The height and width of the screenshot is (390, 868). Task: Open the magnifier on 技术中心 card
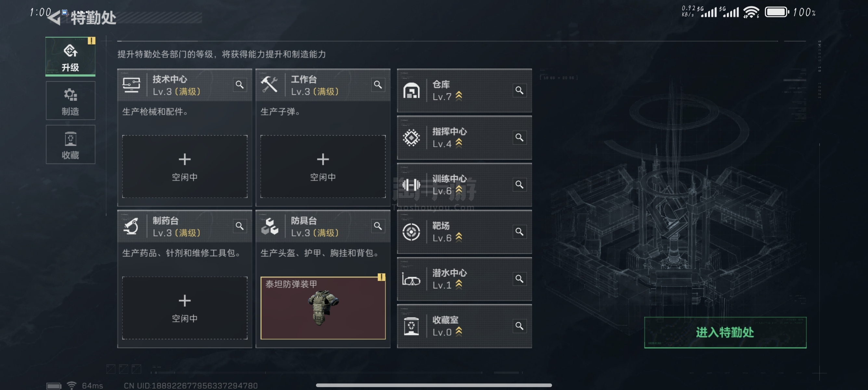240,84
